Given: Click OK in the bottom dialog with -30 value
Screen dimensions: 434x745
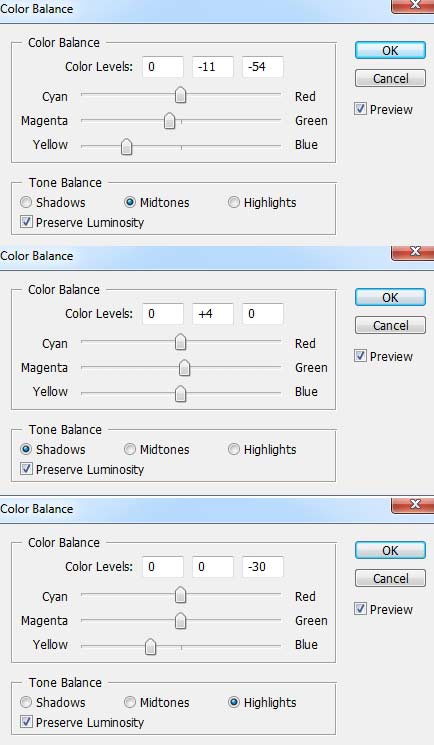Looking at the screenshot, I should pos(390,550).
